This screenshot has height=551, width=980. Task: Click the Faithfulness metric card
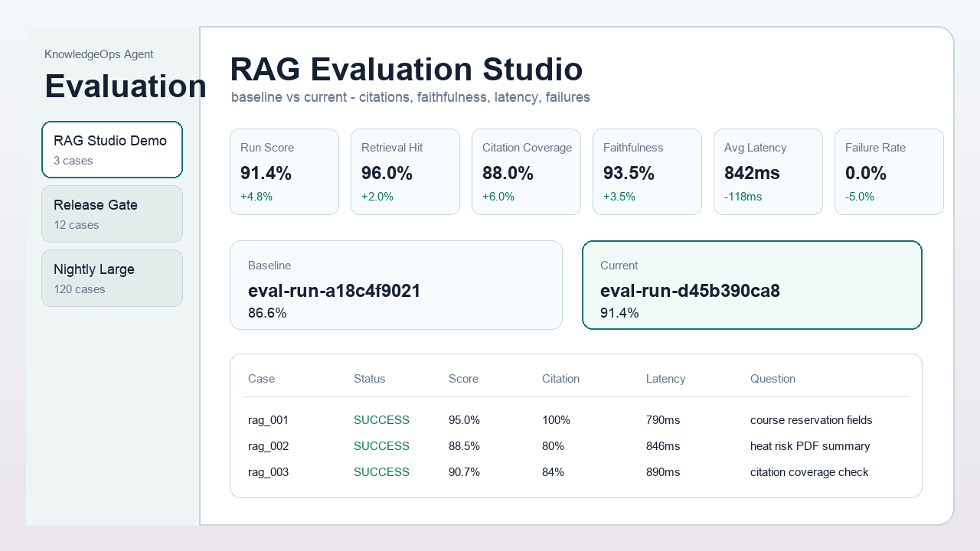click(x=647, y=171)
